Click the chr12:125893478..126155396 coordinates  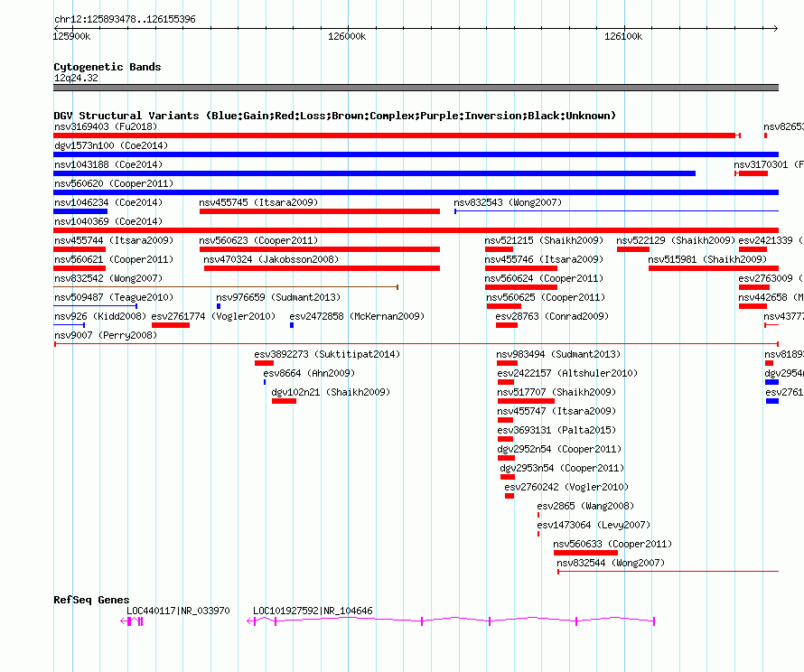point(125,19)
